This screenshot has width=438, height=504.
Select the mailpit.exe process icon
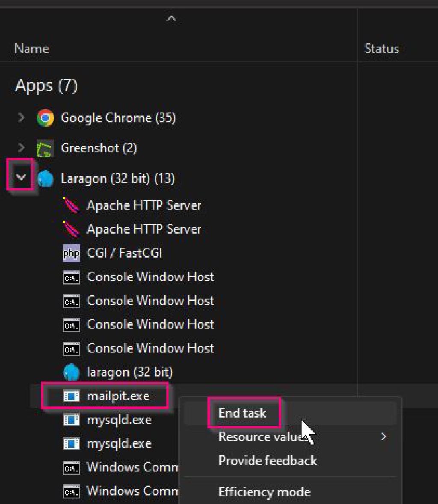[x=71, y=396]
